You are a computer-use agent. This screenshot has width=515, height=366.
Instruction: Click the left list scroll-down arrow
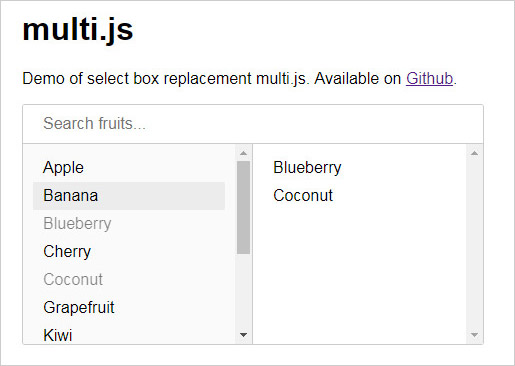(x=243, y=335)
